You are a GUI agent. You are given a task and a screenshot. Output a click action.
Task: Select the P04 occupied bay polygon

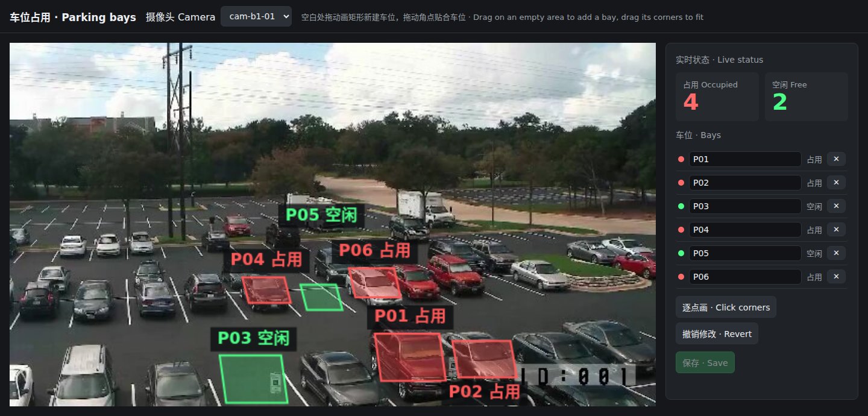(266, 290)
